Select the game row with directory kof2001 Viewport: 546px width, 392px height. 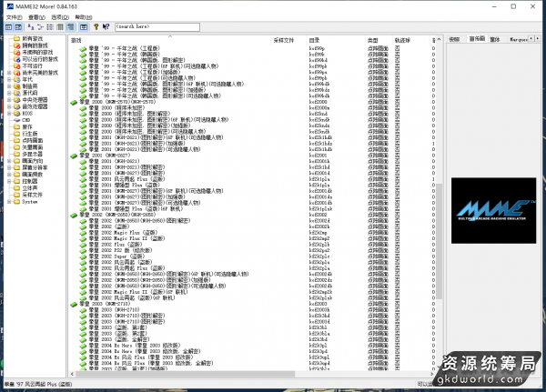click(x=251, y=156)
